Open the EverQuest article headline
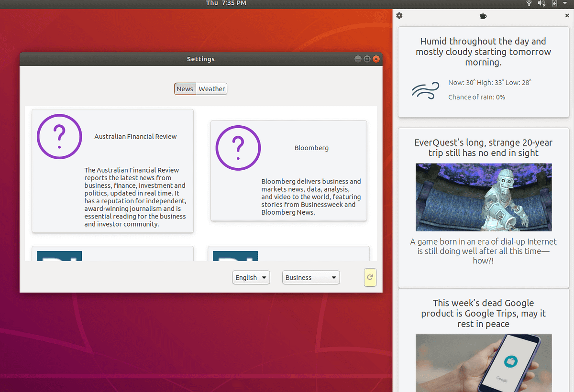The image size is (574, 392). (x=483, y=148)
